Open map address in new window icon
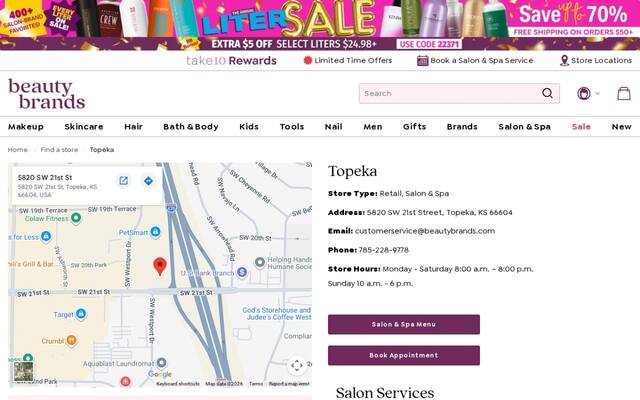The height and width of the screenshot is (400, 640). (123, 180)
